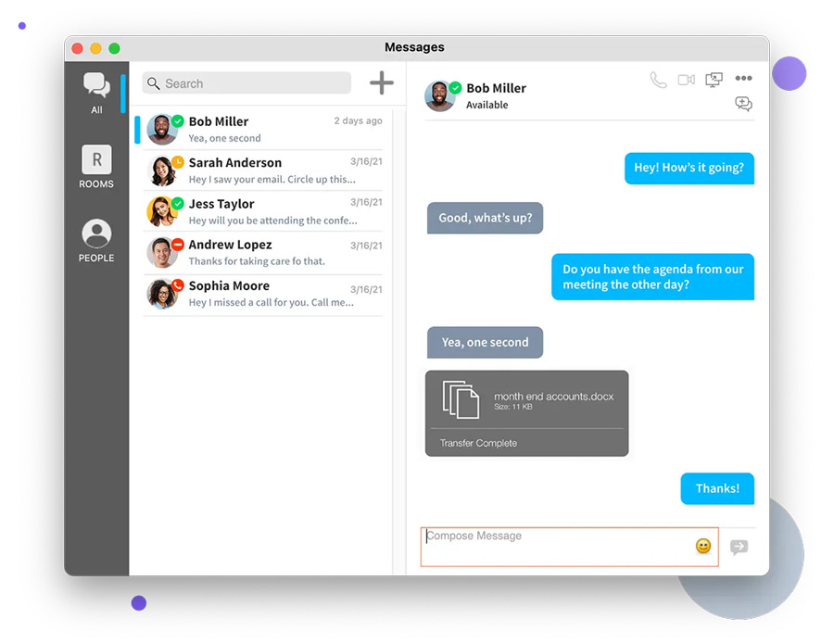Click the Compose Message field
The image size is (834, 644).
pyautogui.click(x=569, y=547)
